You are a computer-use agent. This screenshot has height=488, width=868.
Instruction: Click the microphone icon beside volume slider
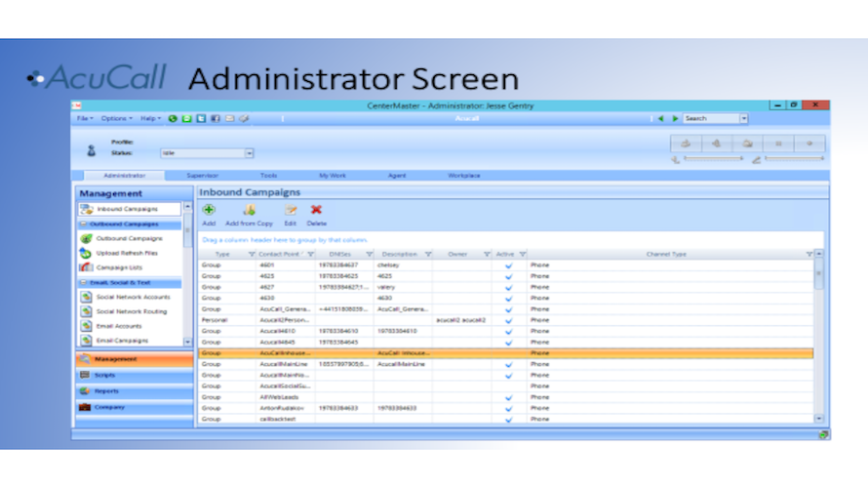point(675,159)
